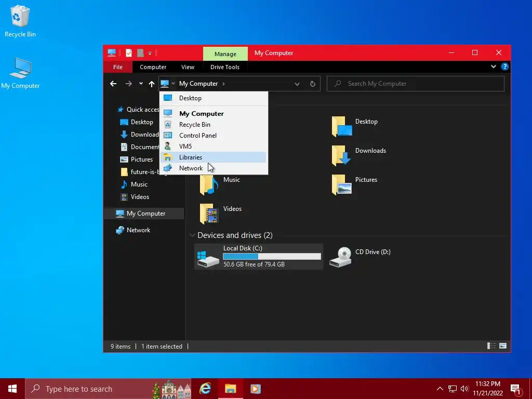Viewport: 532px width, 399px height.
Task: Select My Computer in navigation pane
Action: point(144,214)
